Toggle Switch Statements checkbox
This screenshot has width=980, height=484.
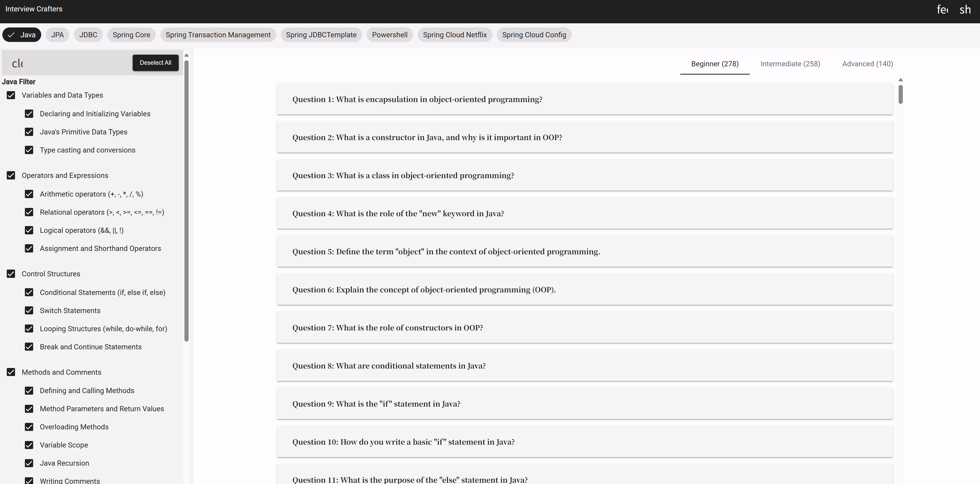pos(29,311)
